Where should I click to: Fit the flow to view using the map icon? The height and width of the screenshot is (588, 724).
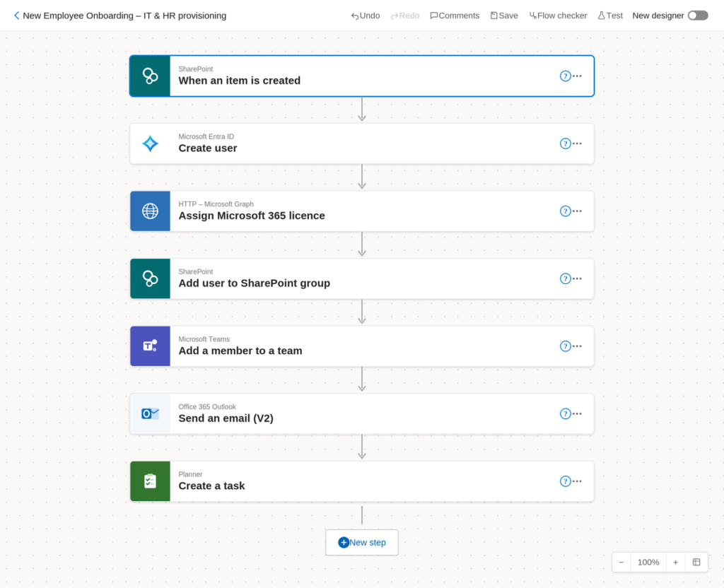[696, 562]
